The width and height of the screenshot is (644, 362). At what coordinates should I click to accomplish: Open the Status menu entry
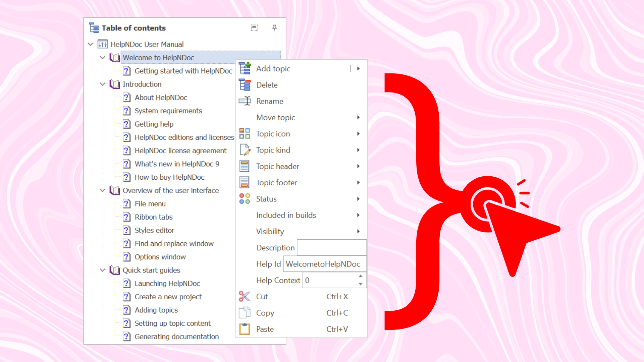pos(301,199)
